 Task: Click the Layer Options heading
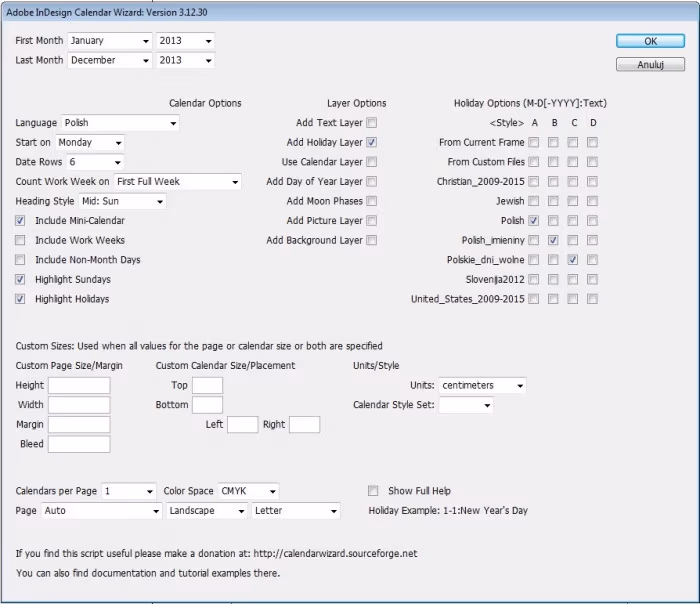point(357,104)
